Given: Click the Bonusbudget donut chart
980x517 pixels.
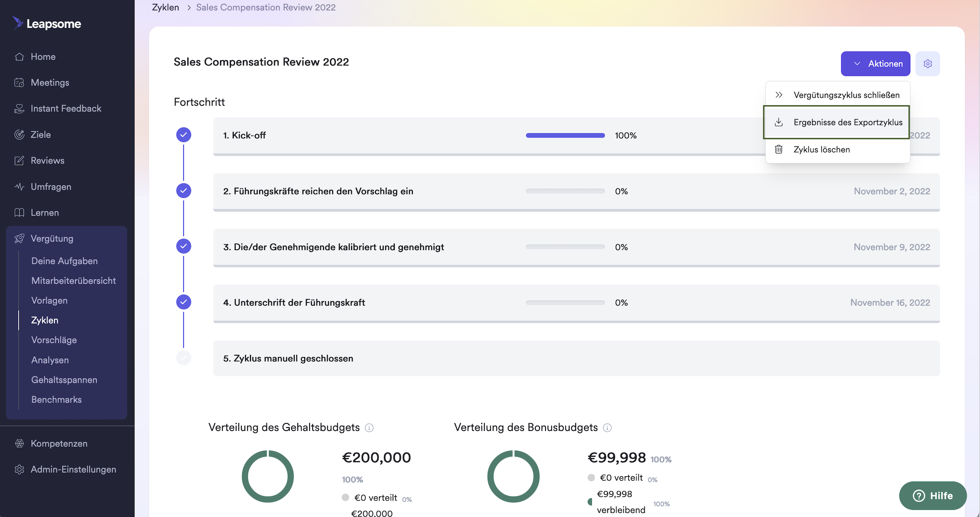Looking at the screenshot, I should pyautogui.click(x=513, y=476).
